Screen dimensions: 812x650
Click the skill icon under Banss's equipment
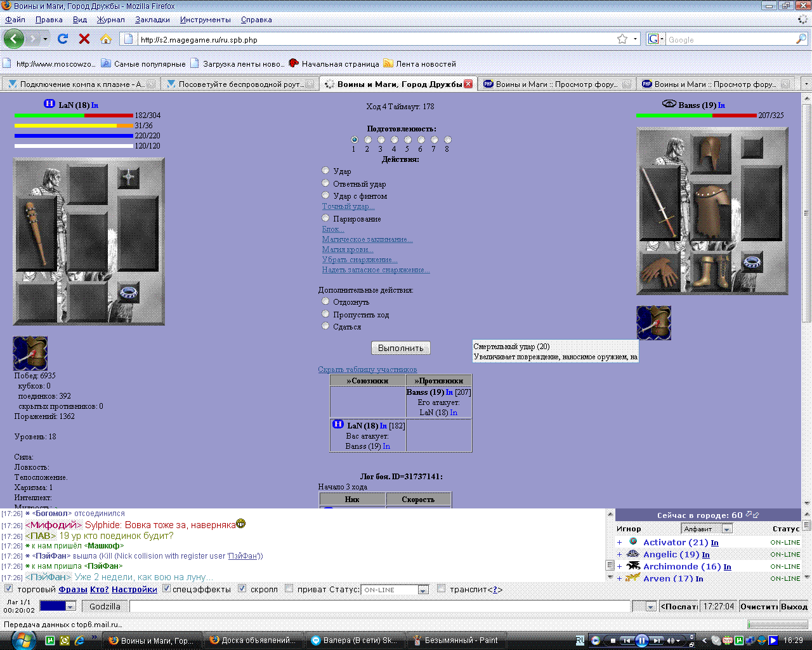pyautogui.click(x=654, y=323)
